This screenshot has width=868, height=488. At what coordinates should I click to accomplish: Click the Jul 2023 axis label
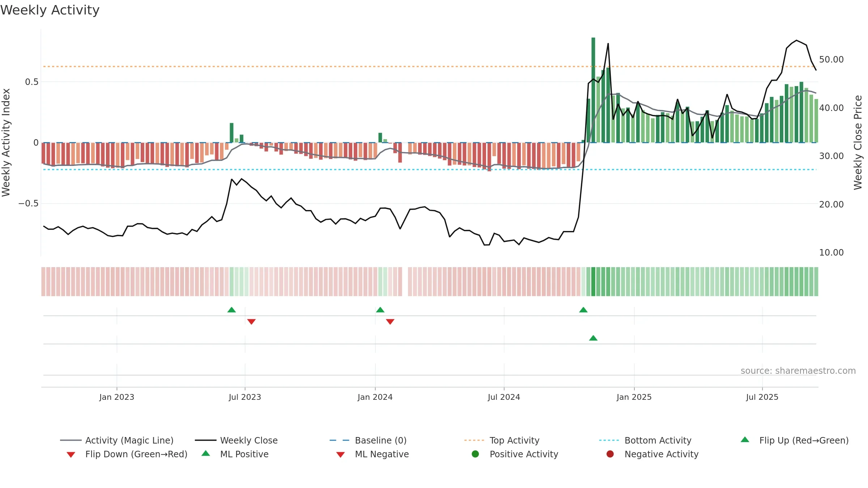coord(245,397)
